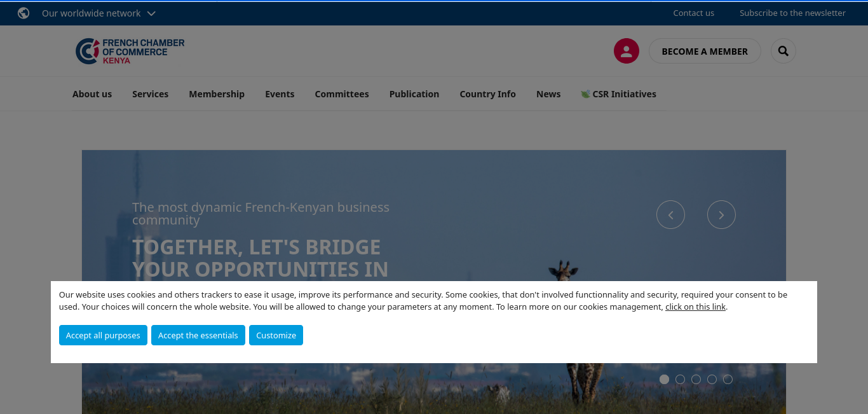Open CSR Initiatives menu item
Viewport: 868px width, 414px height.
click(618, 94)
